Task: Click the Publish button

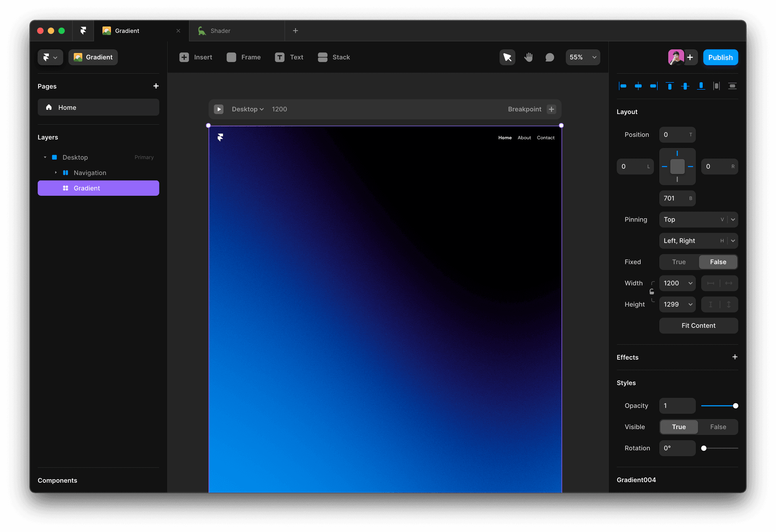Action: pyautogui.click(x=720, y=58)
